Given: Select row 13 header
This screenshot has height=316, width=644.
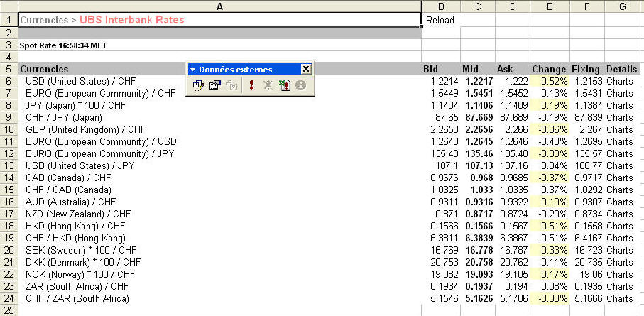Looking at the screenshot, I should click(9, 165).
